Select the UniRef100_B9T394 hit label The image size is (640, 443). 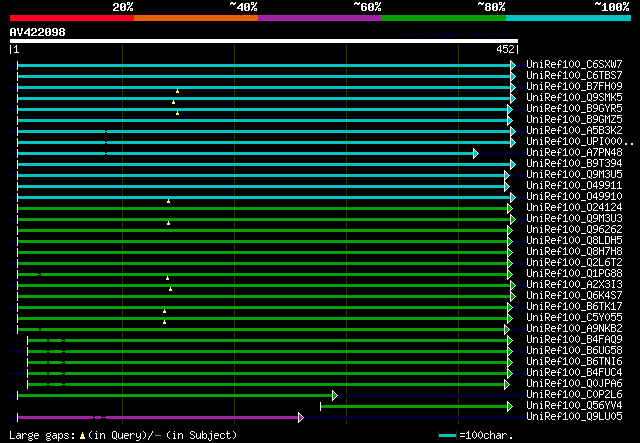pos(573,164)
